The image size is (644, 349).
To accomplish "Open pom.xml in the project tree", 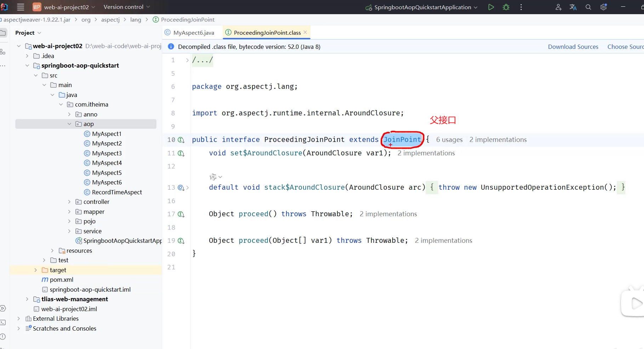I will coord(58,280).
